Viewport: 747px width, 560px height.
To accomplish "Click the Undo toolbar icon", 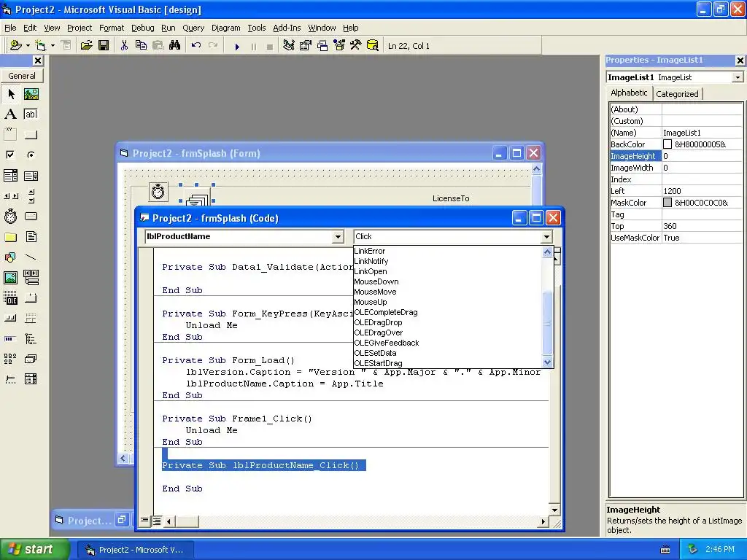I will [196, 46].
